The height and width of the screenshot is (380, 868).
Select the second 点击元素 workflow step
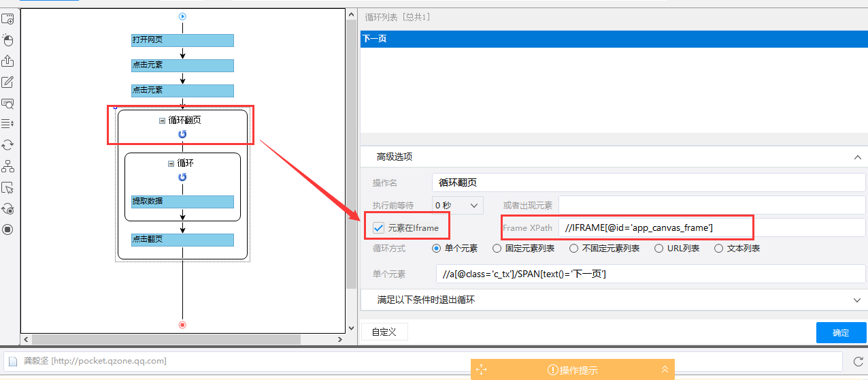point(182,91)
